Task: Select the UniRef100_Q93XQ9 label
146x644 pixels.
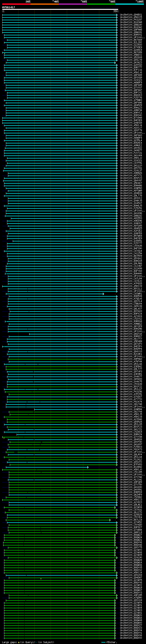Action: click(x=131, y=77)
